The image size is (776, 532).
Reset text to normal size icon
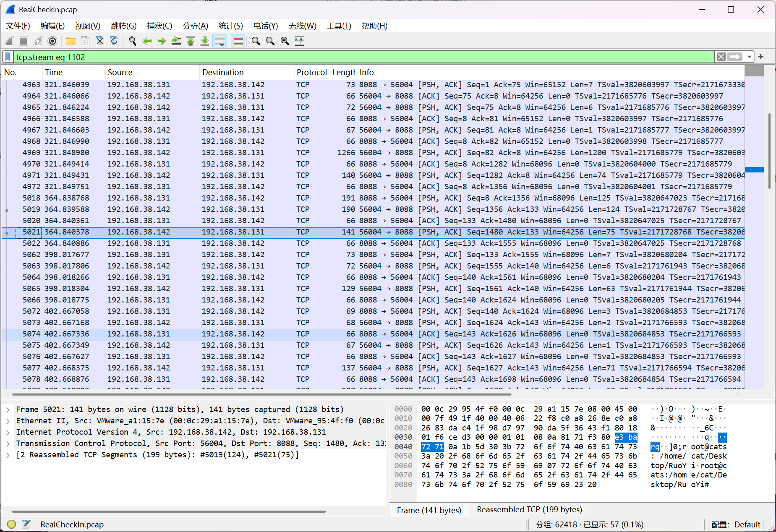pos(285,41)
